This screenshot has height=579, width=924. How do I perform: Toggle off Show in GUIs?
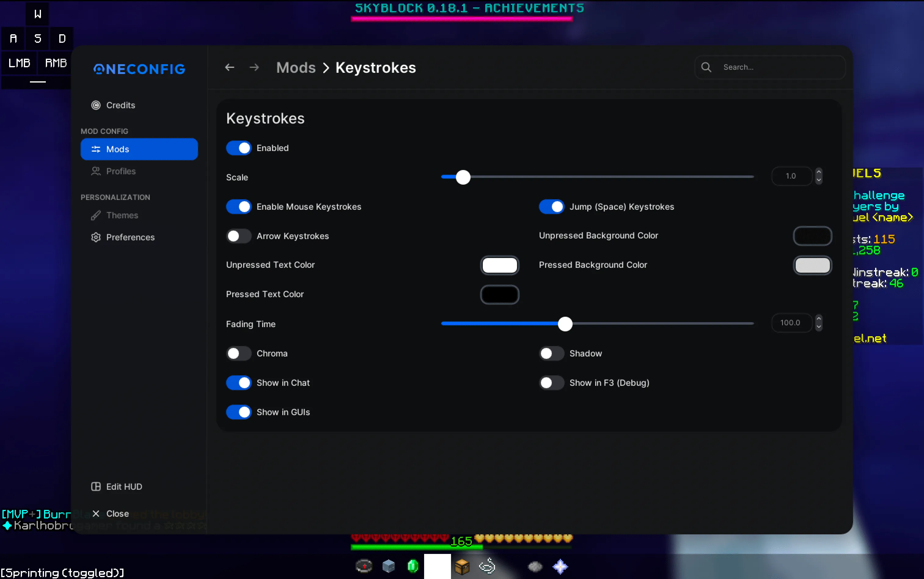(239, 412)
